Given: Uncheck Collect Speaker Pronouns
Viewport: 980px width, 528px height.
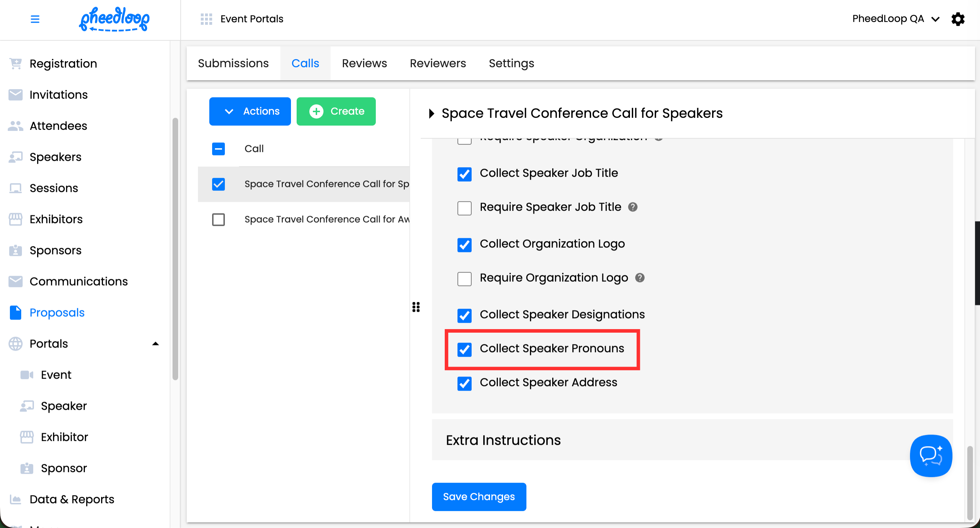Looking at the screenshot, I should [x=464, y=349].
